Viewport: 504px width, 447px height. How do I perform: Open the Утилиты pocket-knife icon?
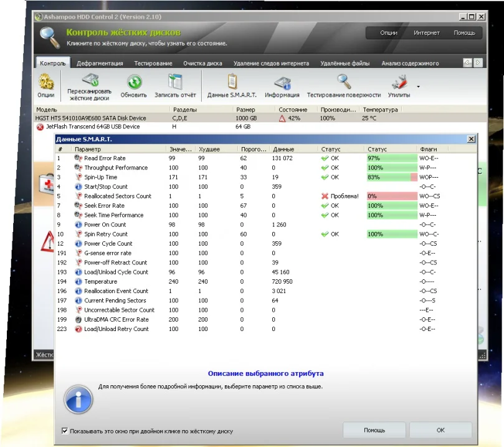pyautogui.click(x=399, y=82)
